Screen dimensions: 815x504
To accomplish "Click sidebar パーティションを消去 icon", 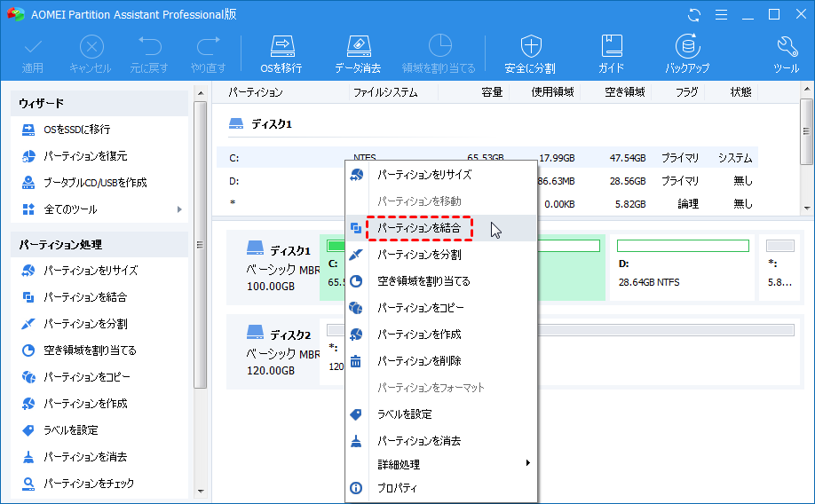I will pyautogui.click(x=28, y=457).
